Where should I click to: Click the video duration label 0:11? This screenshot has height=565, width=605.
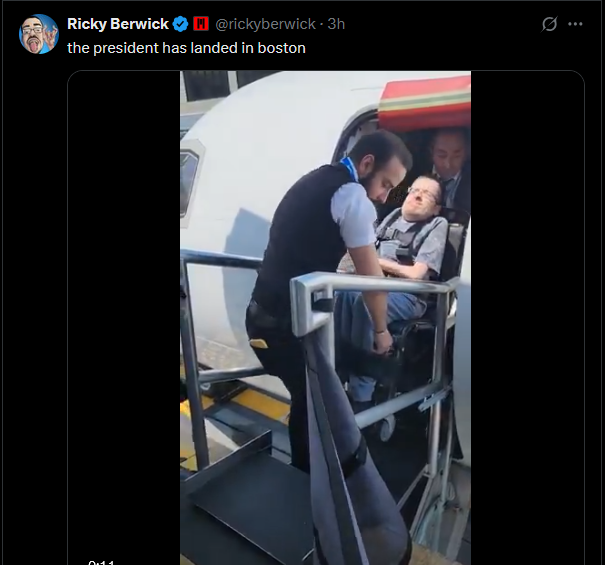[101, 562]
